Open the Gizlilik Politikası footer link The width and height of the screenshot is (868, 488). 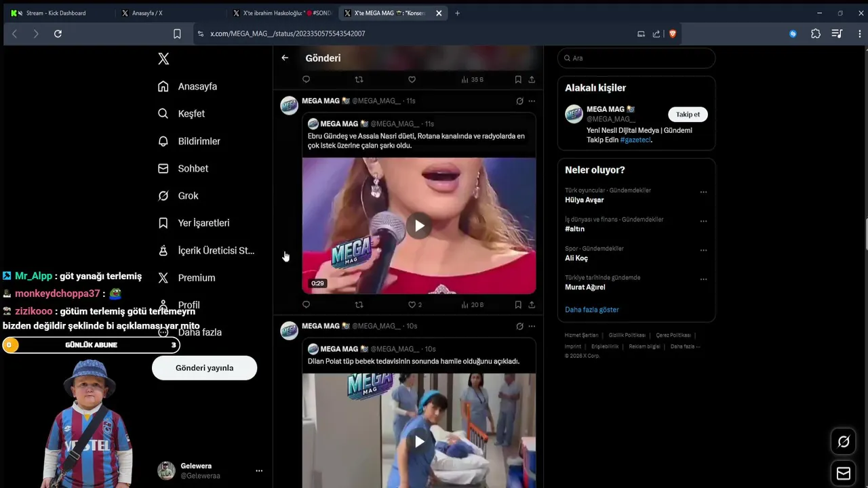(x=627, y=335)
